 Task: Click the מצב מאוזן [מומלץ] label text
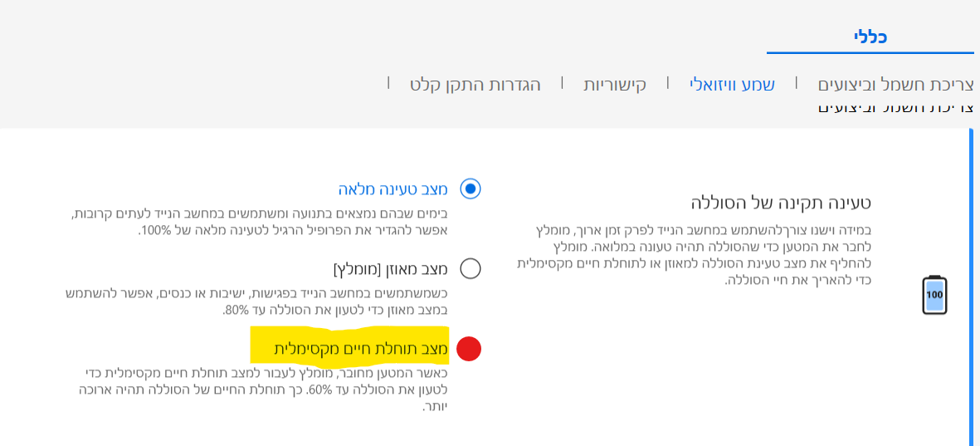(x=390, y=268)
